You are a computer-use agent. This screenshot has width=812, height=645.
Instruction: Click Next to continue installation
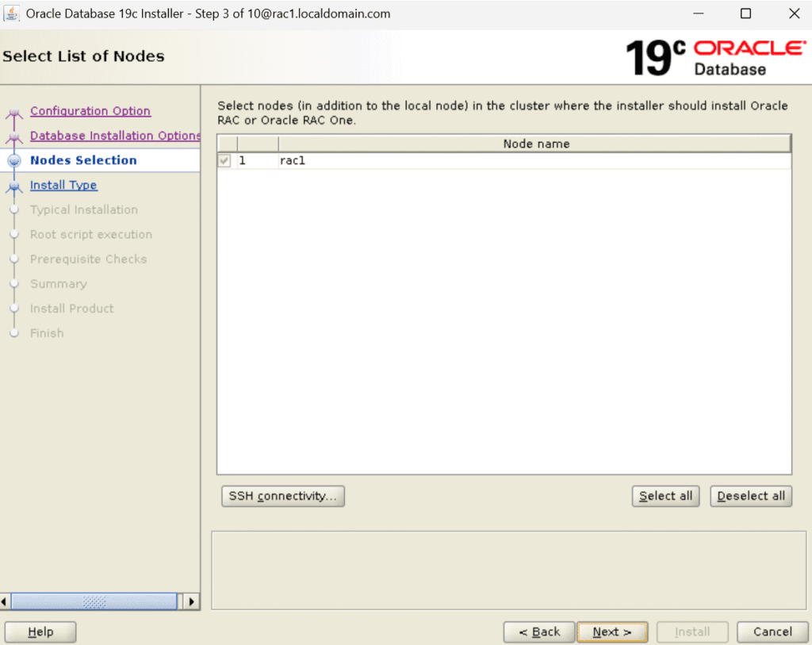click(x=611, y=632)
